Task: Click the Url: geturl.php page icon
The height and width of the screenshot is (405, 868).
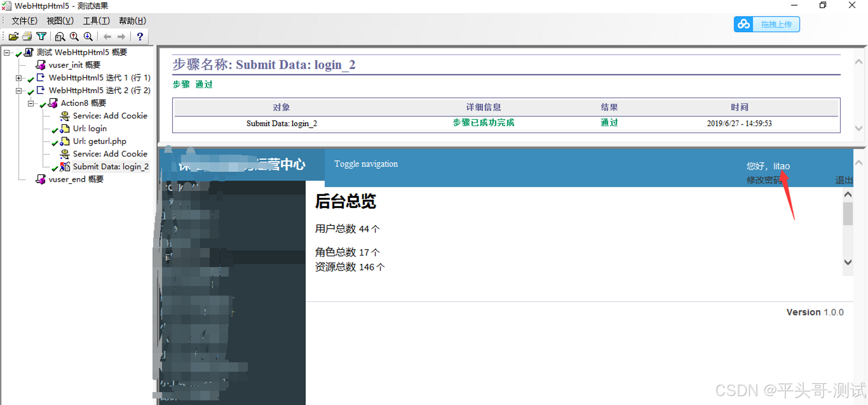Action: coord(65,141)
